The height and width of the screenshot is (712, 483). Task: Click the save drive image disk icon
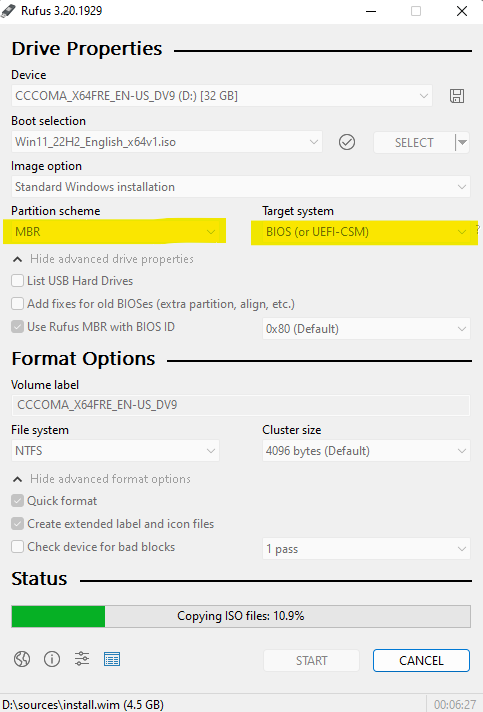point(457,96)
